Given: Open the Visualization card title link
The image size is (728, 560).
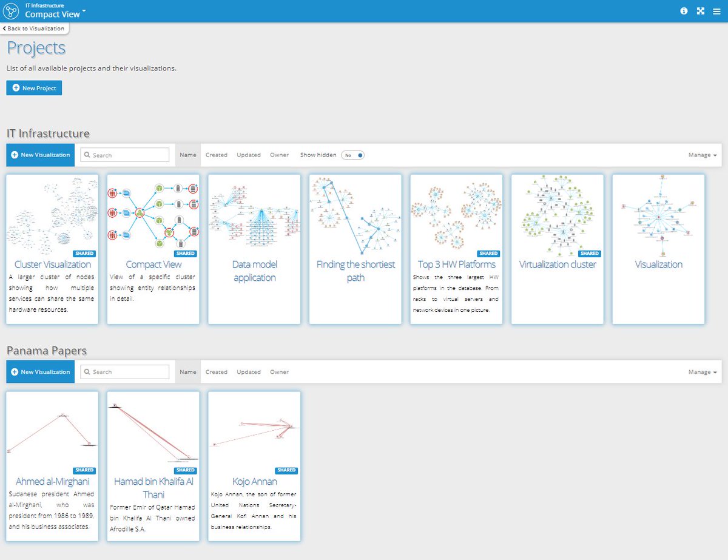Looking at the screenshot, I should click(x=659, y=265).
